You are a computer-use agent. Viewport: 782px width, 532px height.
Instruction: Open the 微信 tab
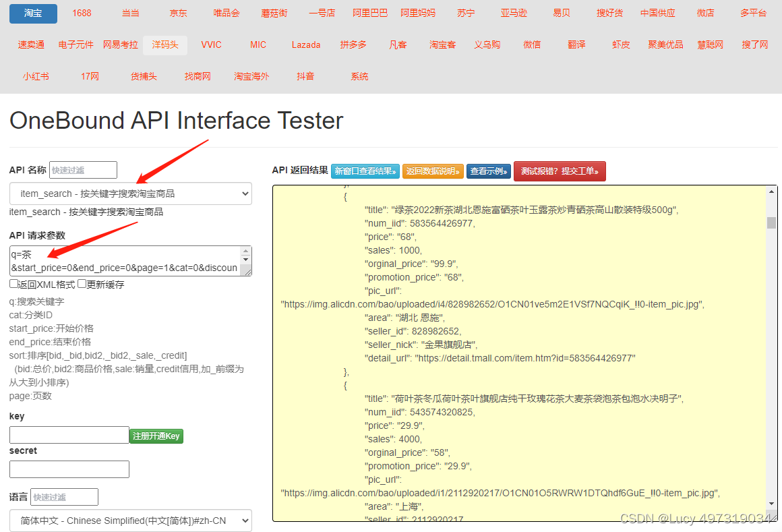click(x=532, y=45)
